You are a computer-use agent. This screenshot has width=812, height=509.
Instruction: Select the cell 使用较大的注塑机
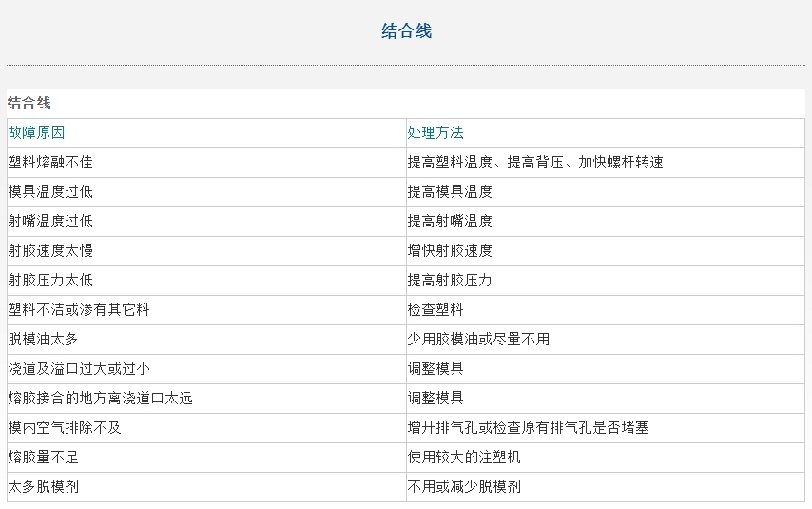pos(606,459)
